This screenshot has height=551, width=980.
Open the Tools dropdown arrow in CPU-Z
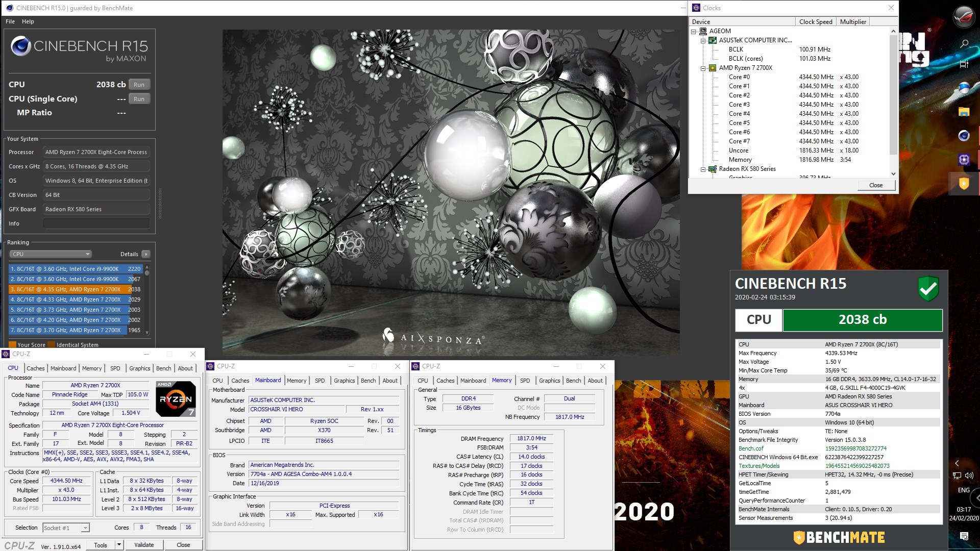119,545
